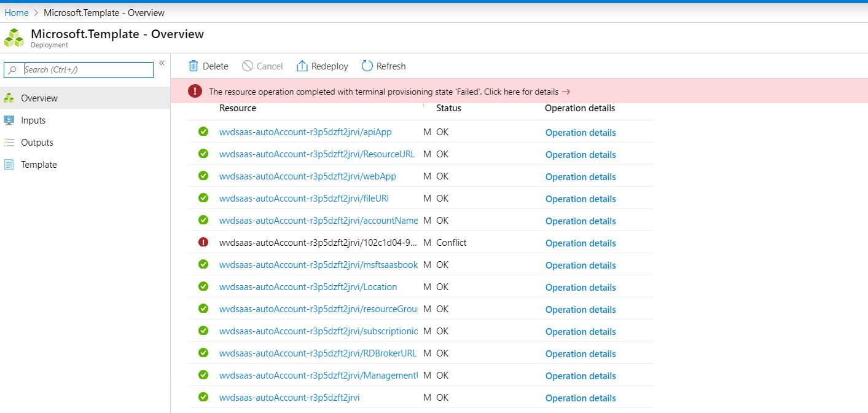Click the search magnifier icon in the sidebar

point(14,69)
